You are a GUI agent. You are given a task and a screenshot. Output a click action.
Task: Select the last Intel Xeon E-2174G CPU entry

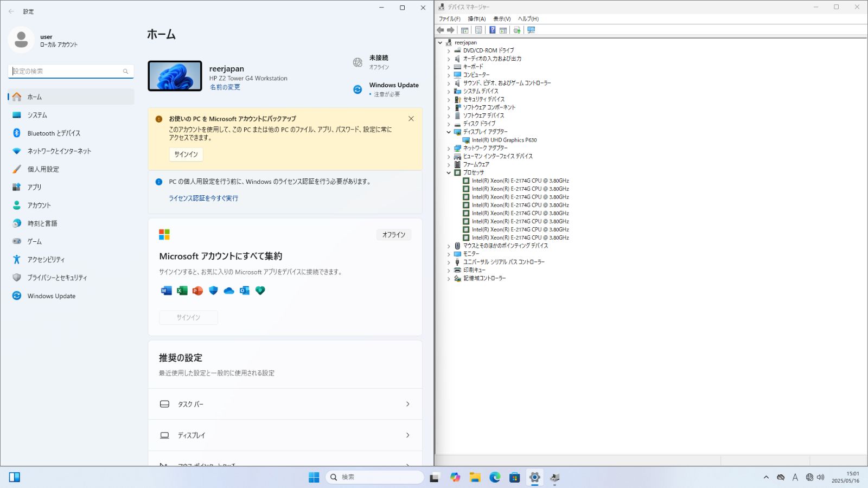click(520, 237)
